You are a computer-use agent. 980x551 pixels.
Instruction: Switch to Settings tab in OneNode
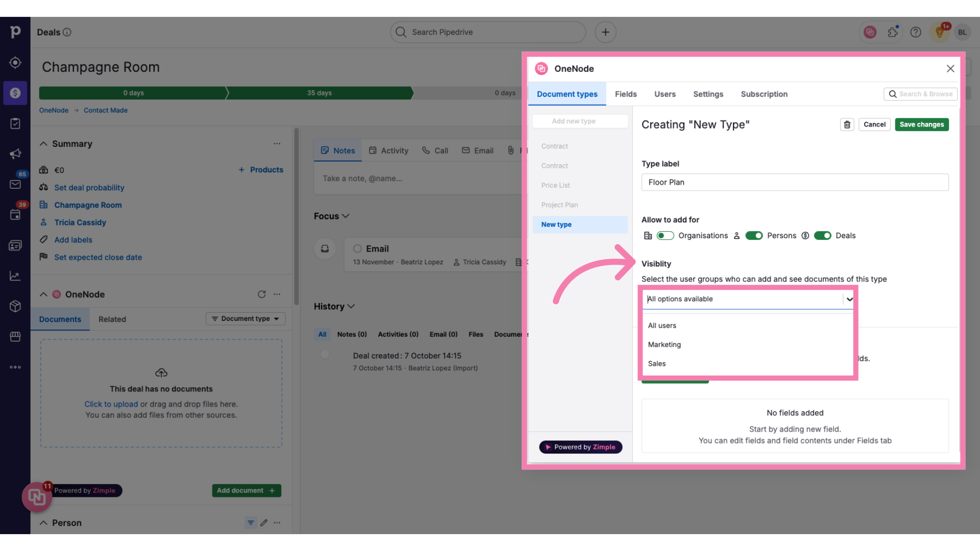[708, 94]
